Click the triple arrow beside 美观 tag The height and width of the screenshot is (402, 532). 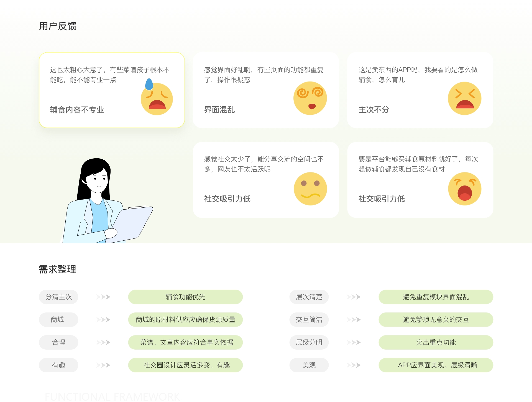[354, 365]
